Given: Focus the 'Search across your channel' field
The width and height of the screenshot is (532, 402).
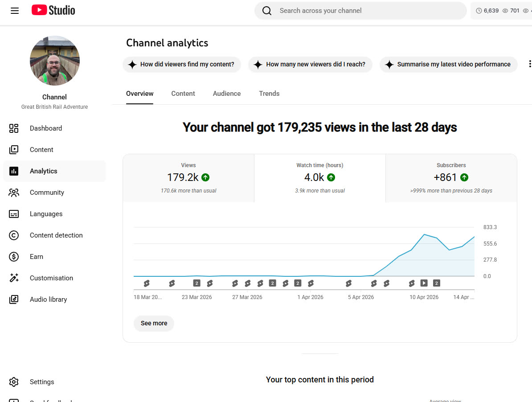Looking at the screenshot, I should point(360,11).
